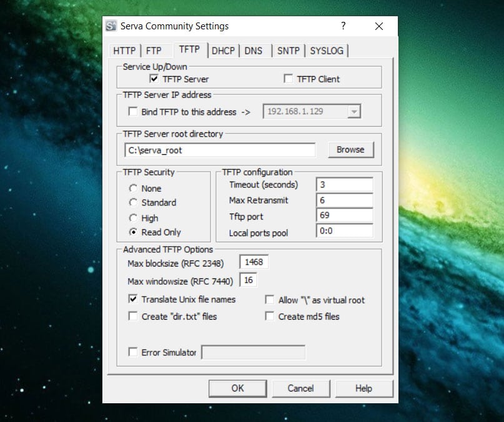This screenshot has width=504, height=422.
Task: Switch to the FTP tab
Action: point(154,51)
